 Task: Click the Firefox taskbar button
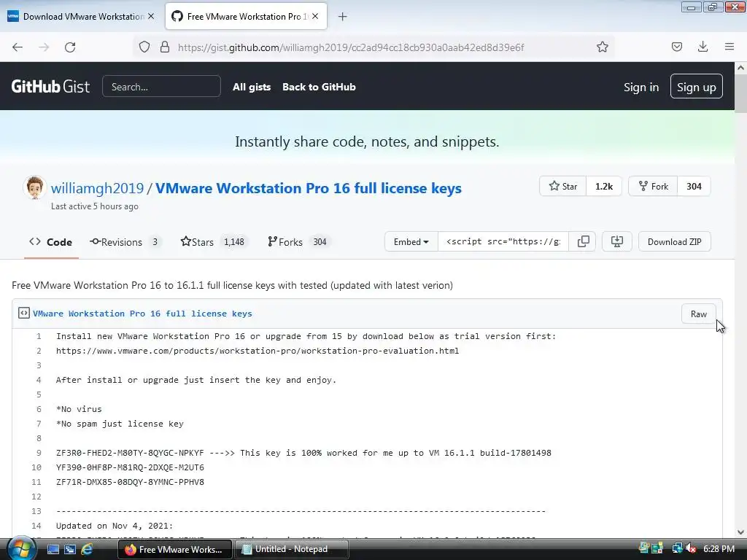[175, 549]
